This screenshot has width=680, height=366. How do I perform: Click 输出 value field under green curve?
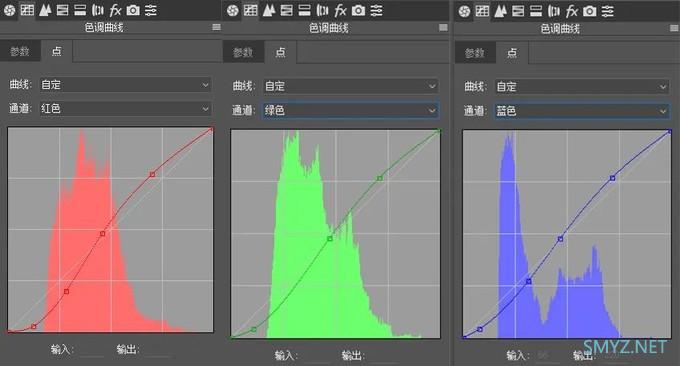(383, 356)
